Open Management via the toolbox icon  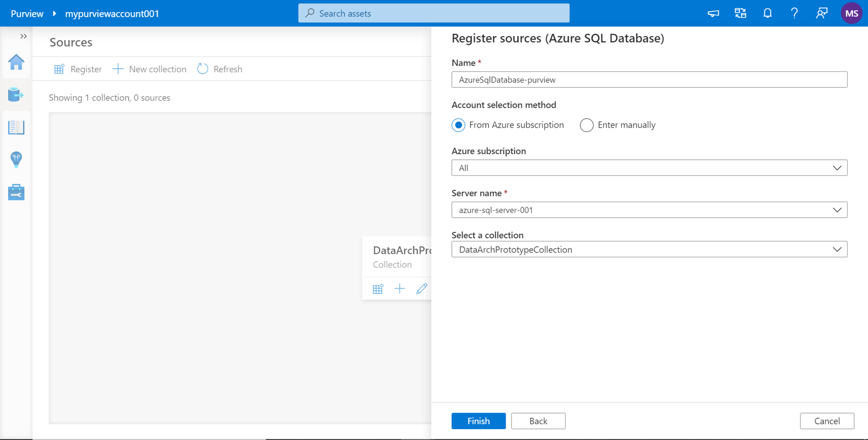coord(16,192)
